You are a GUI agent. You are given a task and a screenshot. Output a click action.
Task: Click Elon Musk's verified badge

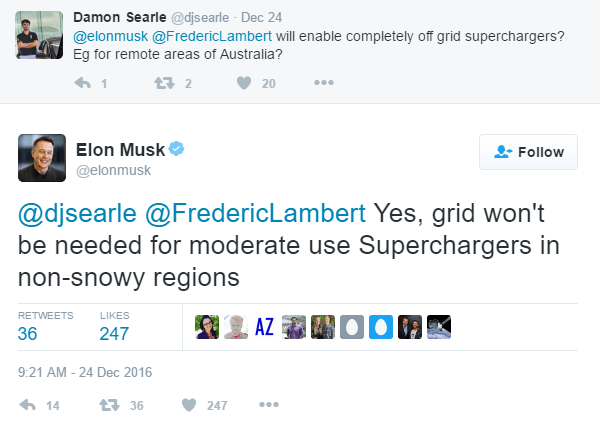coord(175,150)
